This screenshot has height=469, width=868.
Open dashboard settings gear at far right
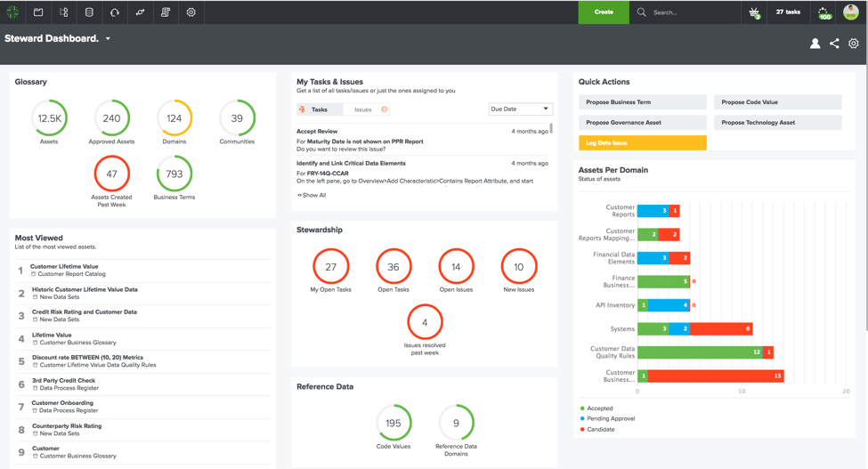tap(854, 44)
